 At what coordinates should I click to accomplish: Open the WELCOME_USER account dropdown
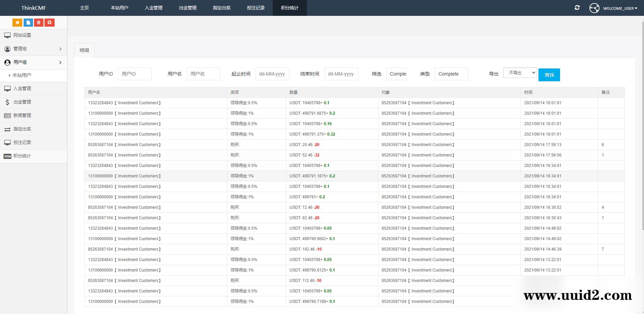[x=620, y=8]
